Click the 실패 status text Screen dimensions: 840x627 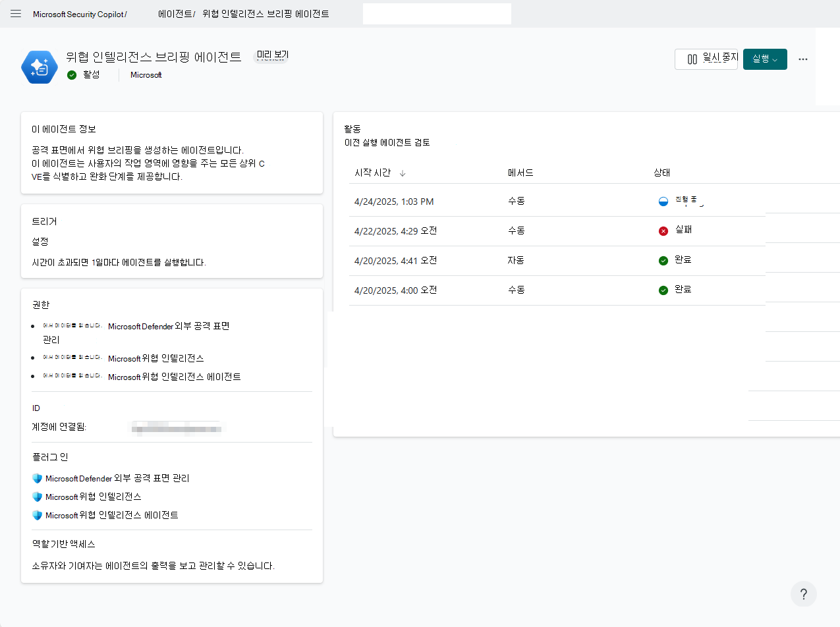(683, 231)
